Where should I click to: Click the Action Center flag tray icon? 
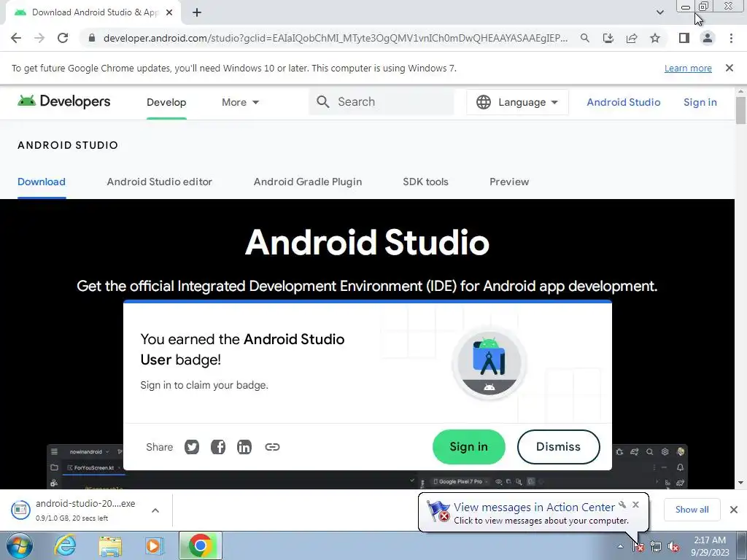tap(639, 546)
